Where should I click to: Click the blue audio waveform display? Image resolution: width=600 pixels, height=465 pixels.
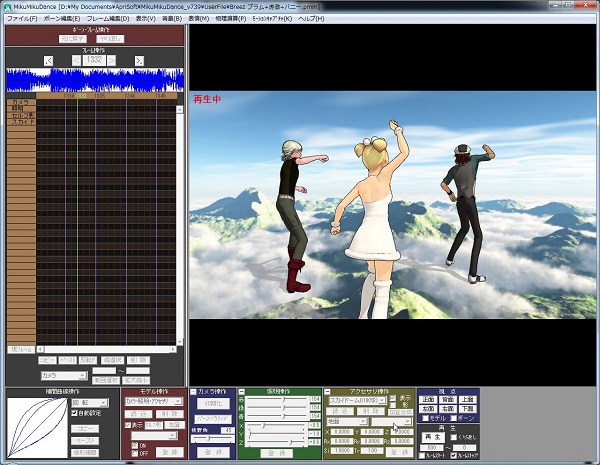pos(95,80)
